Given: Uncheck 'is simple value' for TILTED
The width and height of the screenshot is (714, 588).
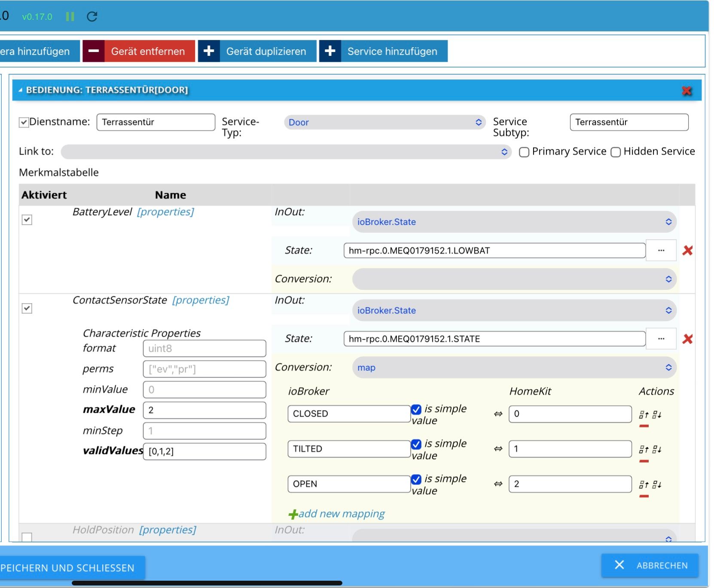Looking at the screenshot, I should click(416, 444).
